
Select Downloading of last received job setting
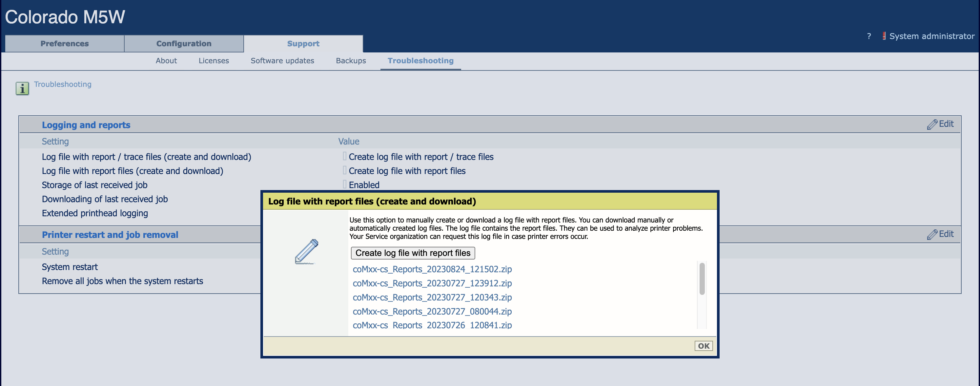coord(105,199)
